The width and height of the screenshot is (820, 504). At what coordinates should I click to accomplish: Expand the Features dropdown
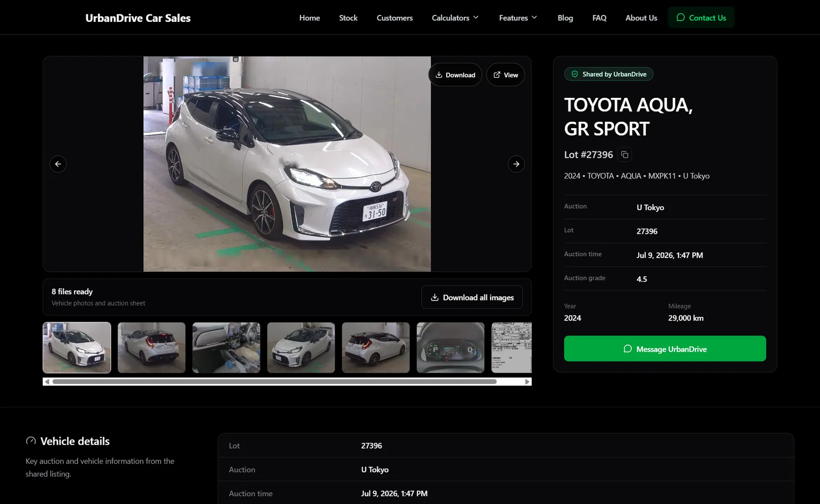coord(518,18)
